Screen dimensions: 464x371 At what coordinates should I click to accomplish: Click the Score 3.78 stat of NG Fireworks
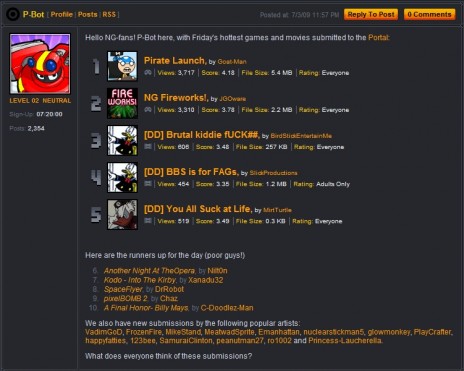(218, 110)
